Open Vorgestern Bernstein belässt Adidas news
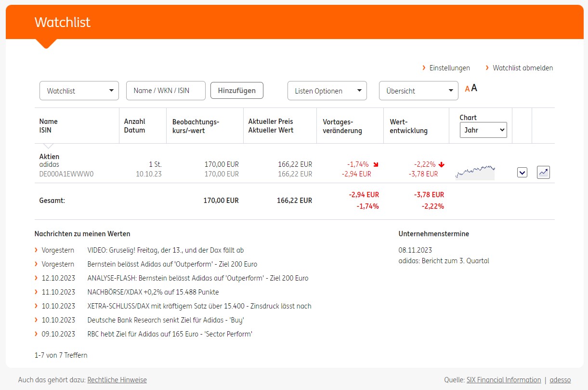 172,264
